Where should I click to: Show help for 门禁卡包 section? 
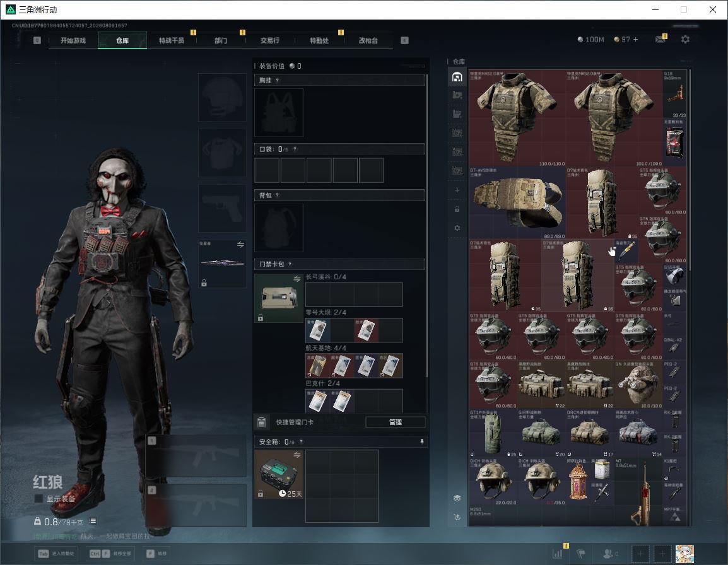pyautogui.click(x=290, y=264)
